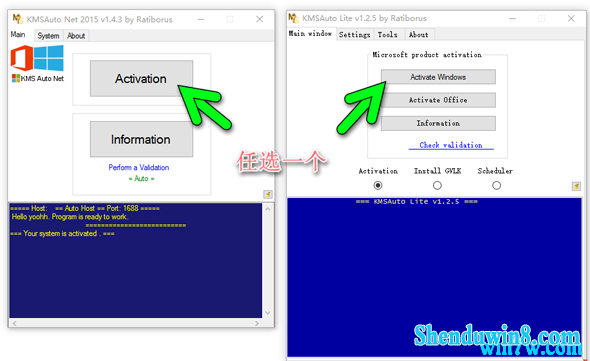Viewport: 590px width, 361px height.
Task: Click the scroll down arrow of the Net log
Action: pos(268,312)
